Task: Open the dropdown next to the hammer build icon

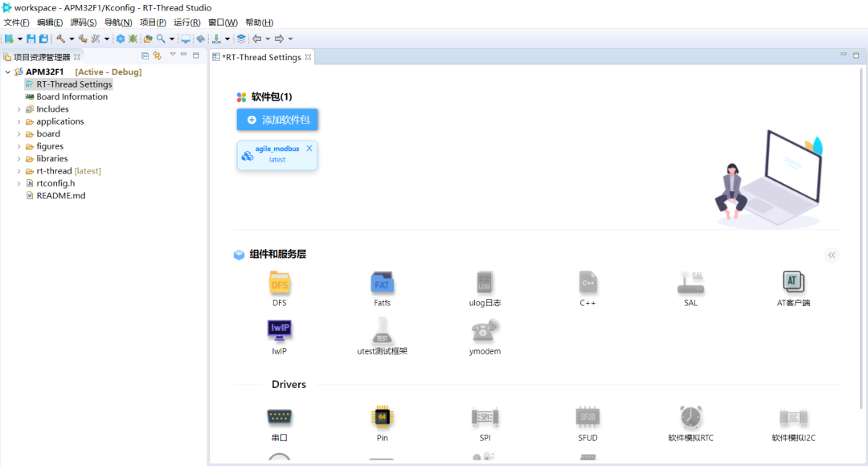Action: [72, 39]
